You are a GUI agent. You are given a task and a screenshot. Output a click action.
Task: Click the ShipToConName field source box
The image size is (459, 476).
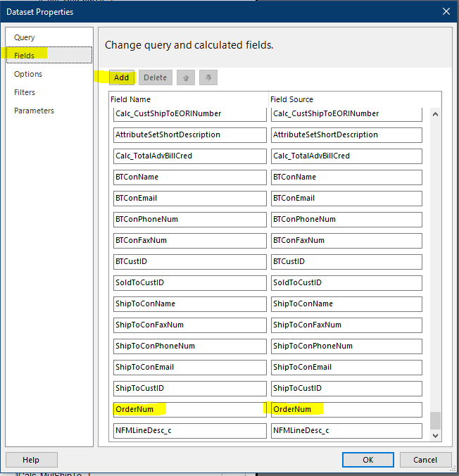[346, 304]
